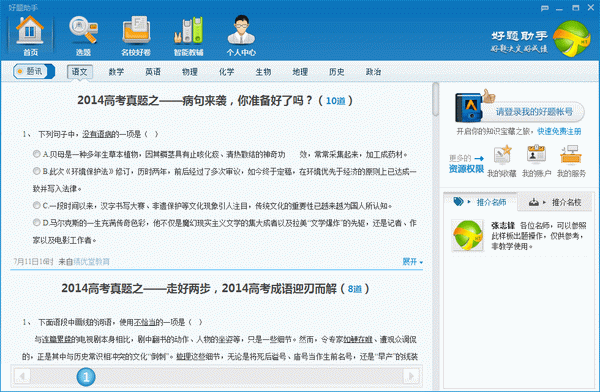The height and width of the screenshot is (392, 600).
Task: Click the 题讯 label button
Action: pyautogui.click(x=34, y=72)
